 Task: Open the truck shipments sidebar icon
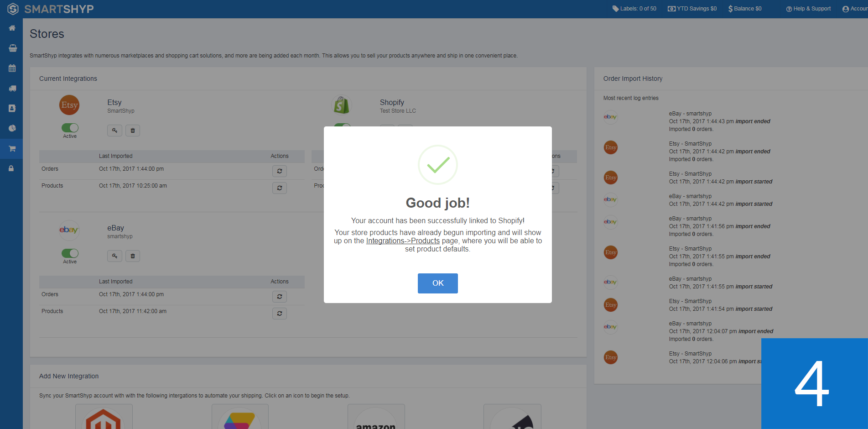coord(12,88)
